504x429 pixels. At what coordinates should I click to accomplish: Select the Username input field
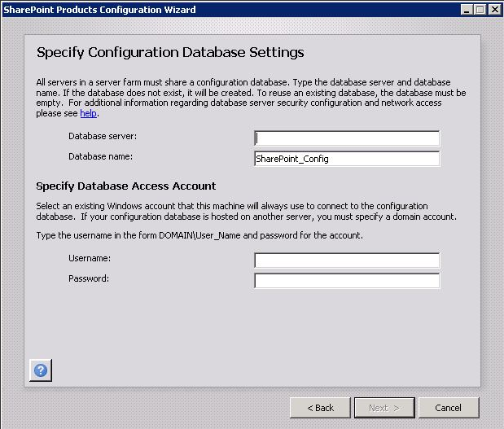pos(347,260)
